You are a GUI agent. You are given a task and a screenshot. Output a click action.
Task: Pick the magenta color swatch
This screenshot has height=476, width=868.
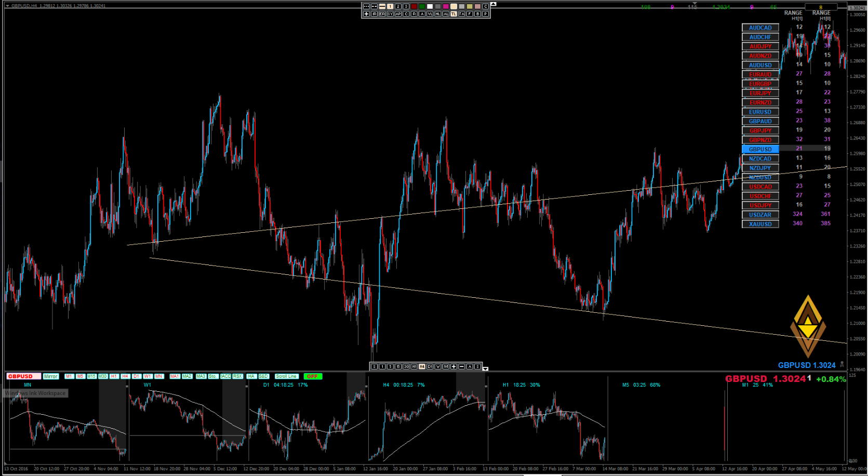[446, 6]
